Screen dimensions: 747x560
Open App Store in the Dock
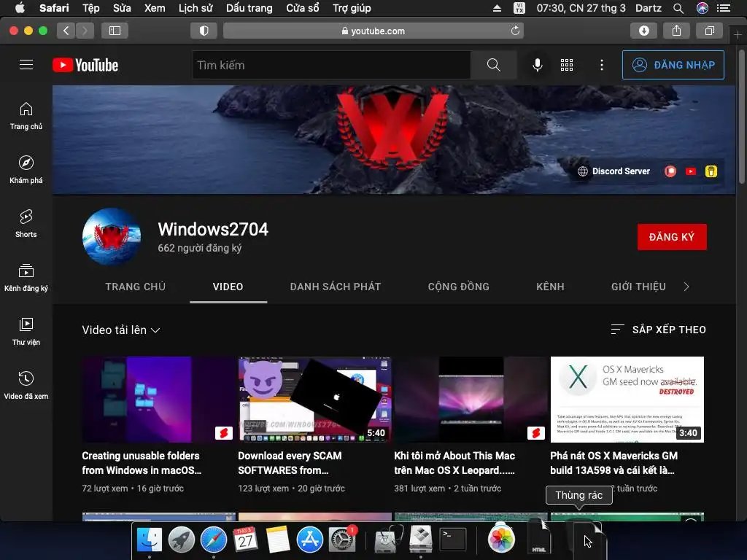click(309, 540)
